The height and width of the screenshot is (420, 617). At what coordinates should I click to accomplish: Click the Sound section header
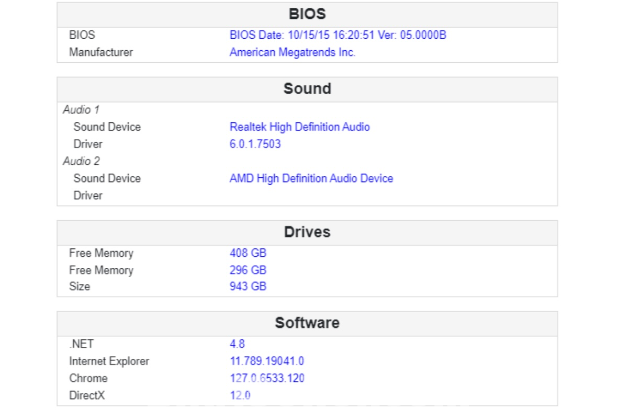coord(307,89)
